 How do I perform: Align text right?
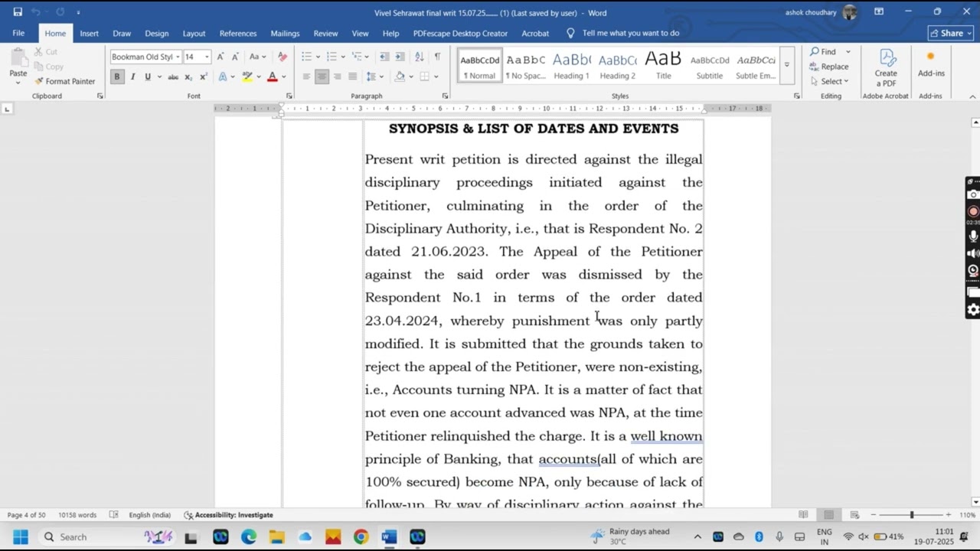pyautogui.click(x=337, y=77)
